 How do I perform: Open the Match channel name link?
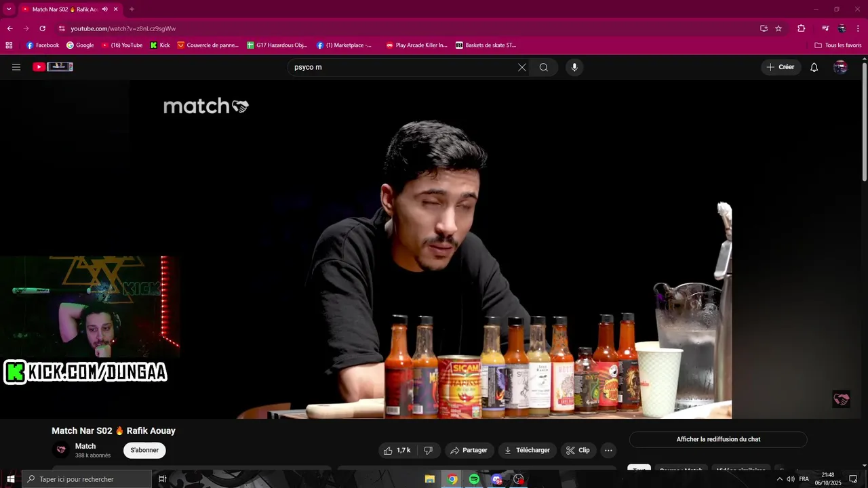[85, 446]
